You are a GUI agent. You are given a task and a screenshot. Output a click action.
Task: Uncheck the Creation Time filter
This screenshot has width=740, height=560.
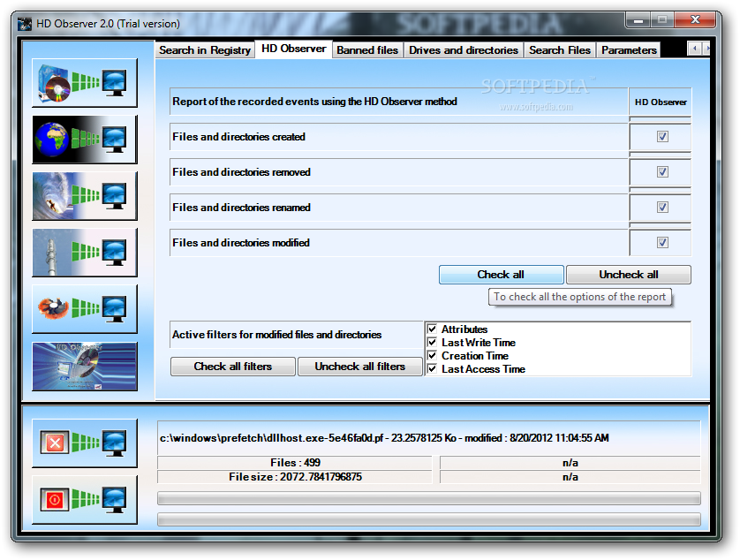click(432, 355)
